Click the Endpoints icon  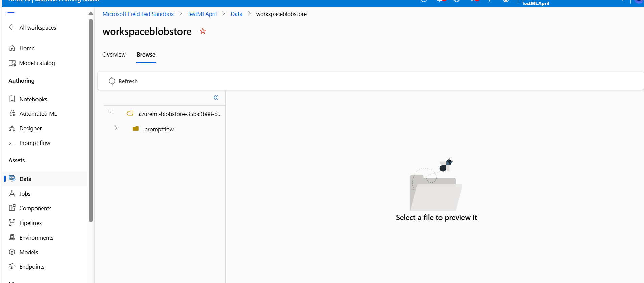click(12, 266)
